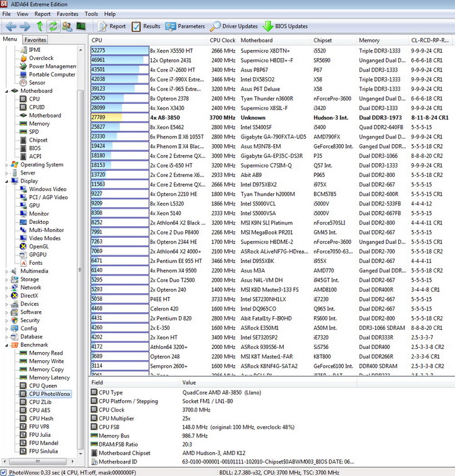Open the Security tree item
455x476 pixels.
pos(30,320)
